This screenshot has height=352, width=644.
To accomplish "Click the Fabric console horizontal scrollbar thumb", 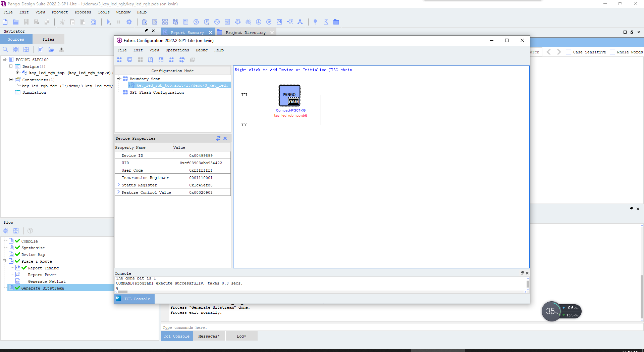I will coord(122,292).
